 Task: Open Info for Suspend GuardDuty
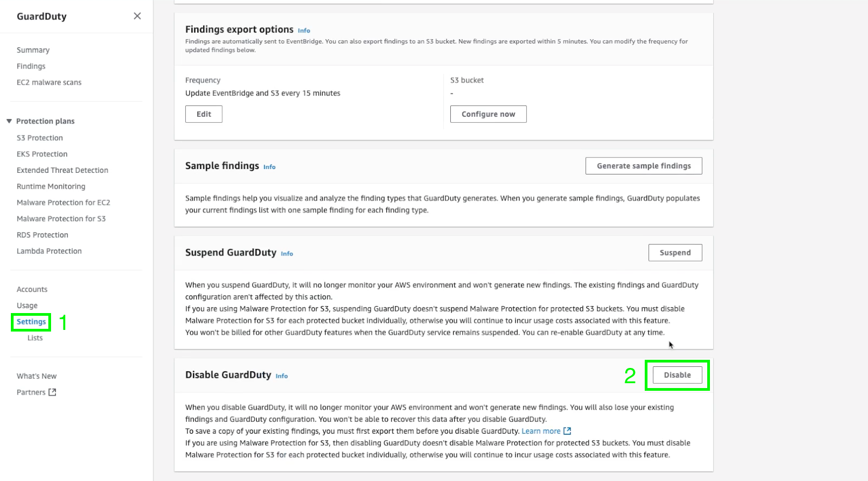point(287,254)
